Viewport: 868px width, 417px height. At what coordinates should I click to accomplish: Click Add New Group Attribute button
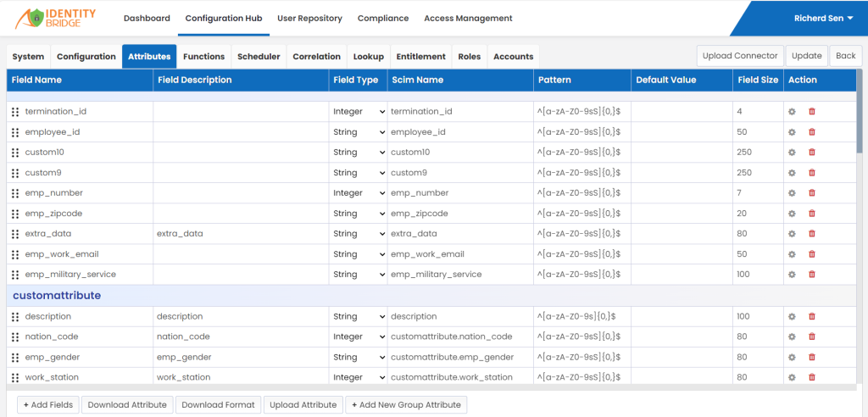coord(406,405)
